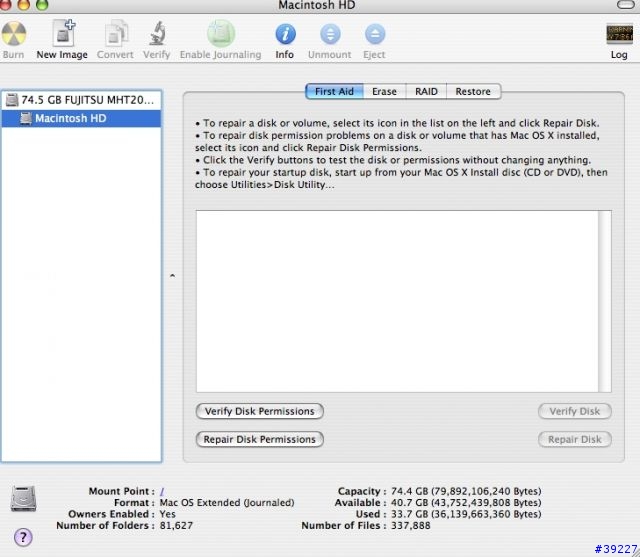
Task: Open the Info panel
Action: [285, 34]
